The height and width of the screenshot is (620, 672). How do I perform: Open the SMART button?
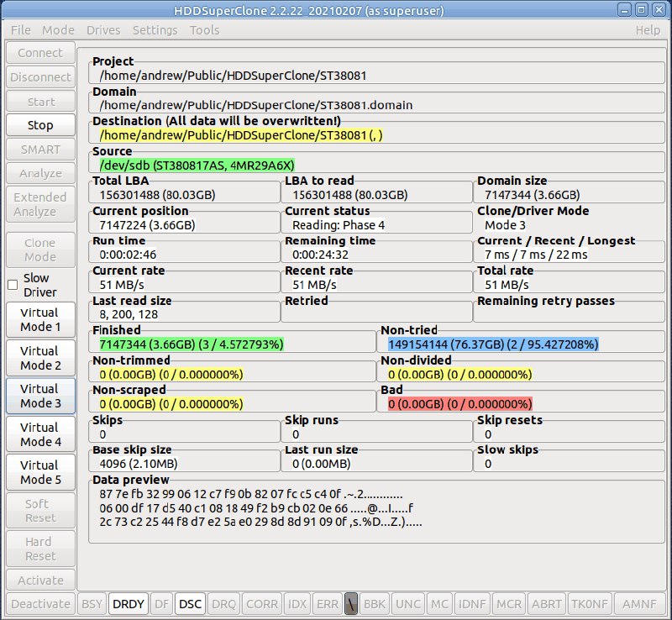click(40, 150)
